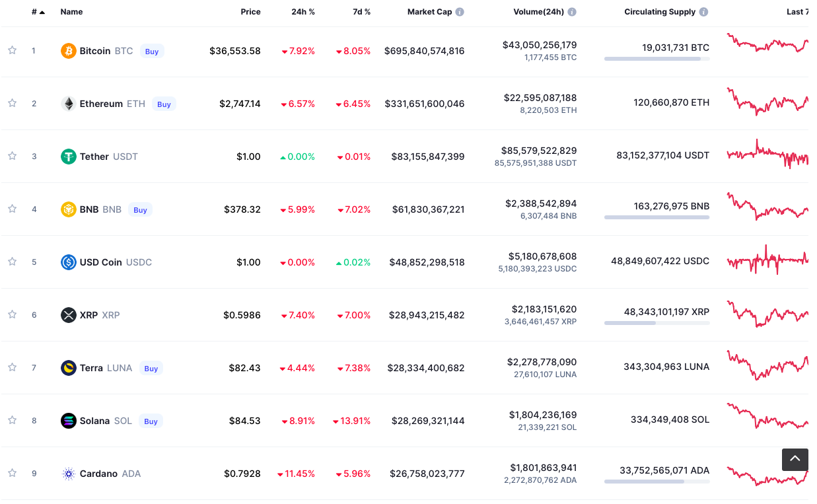Click Tether's $85,579,522,829 volume value
This screenshot has height=504, width=817.
[539, 151]
